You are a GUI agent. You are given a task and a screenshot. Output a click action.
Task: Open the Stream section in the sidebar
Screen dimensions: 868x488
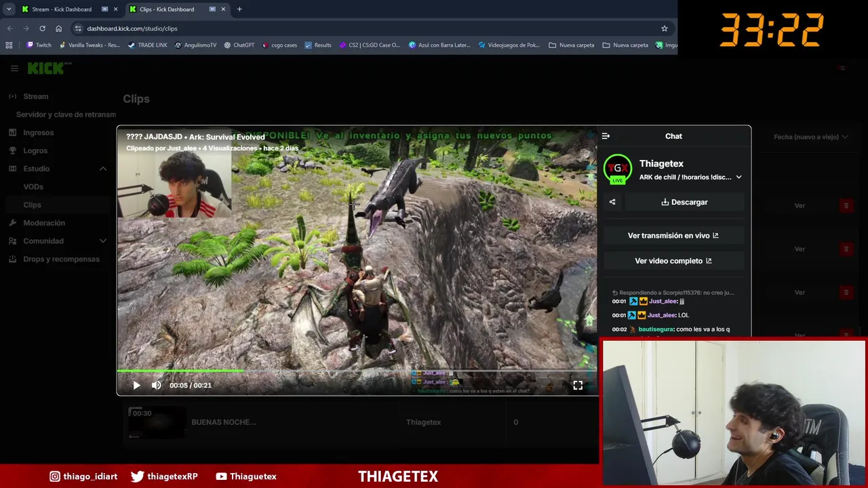[x=36, y=96]
